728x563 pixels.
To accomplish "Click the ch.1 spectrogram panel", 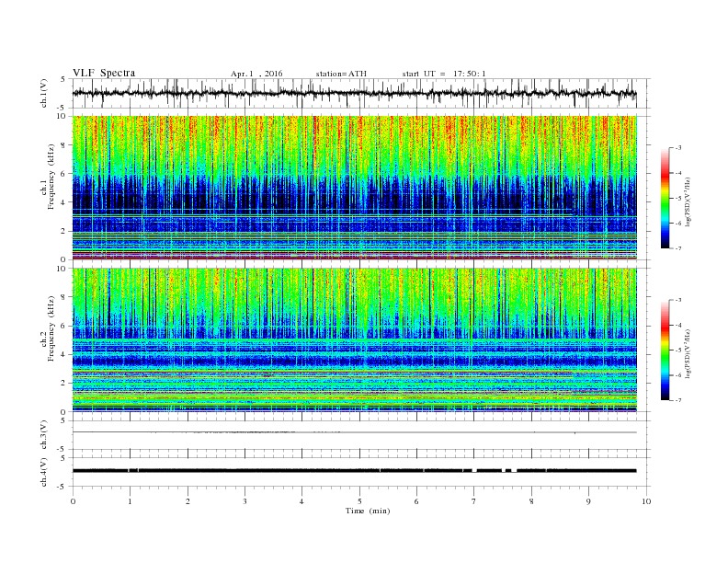I will pos(354,188).
